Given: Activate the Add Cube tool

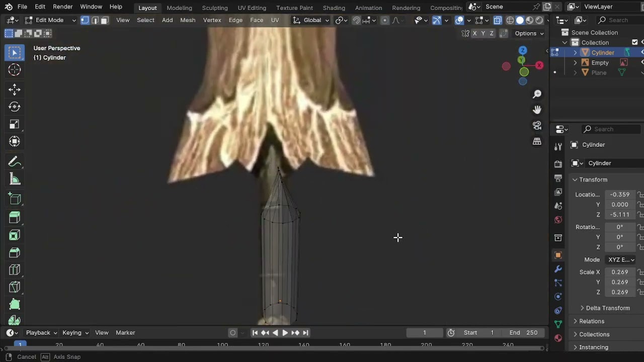Looking at the screenshot, I should tap(15, 199).
